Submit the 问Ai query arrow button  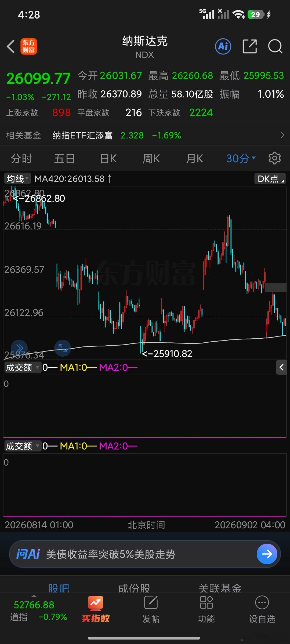267,554
